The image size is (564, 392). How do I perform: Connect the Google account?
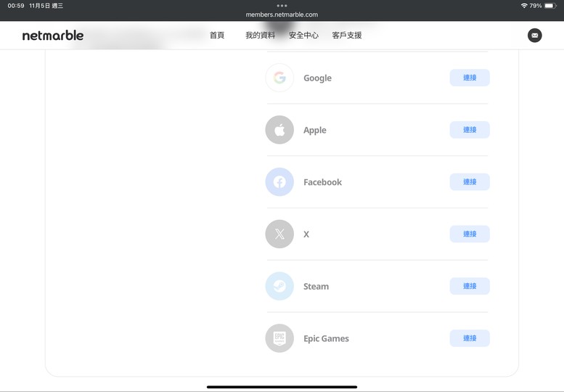[x=470, y=78]
